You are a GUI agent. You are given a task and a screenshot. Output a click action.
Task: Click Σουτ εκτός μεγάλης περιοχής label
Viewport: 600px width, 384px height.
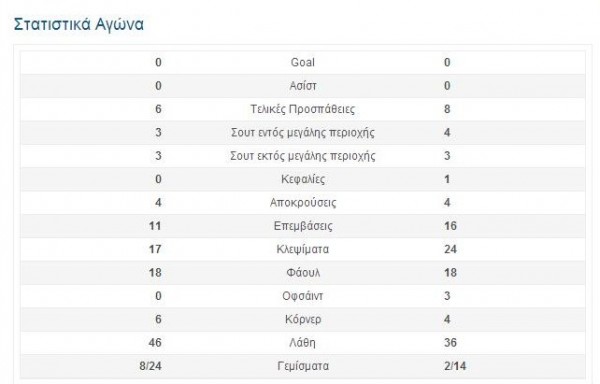pyautogui.click(x=303, y=156)
